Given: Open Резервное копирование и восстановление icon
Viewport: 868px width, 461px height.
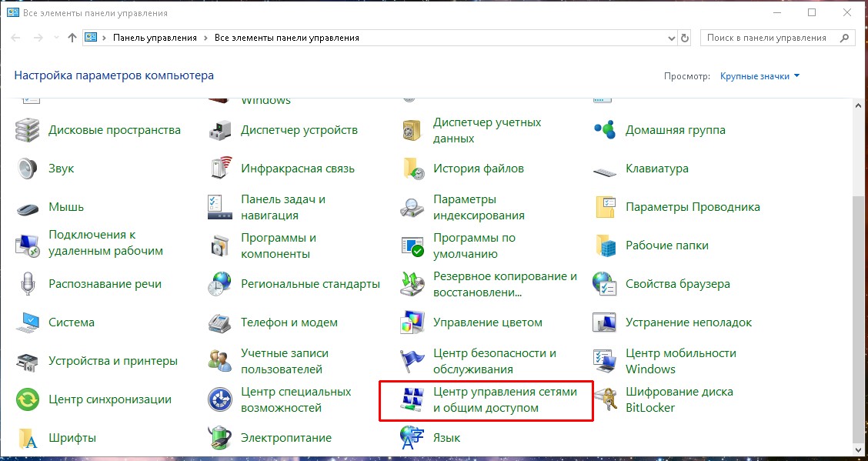Looking at the screenshot, I should click(x=412, y=284).
